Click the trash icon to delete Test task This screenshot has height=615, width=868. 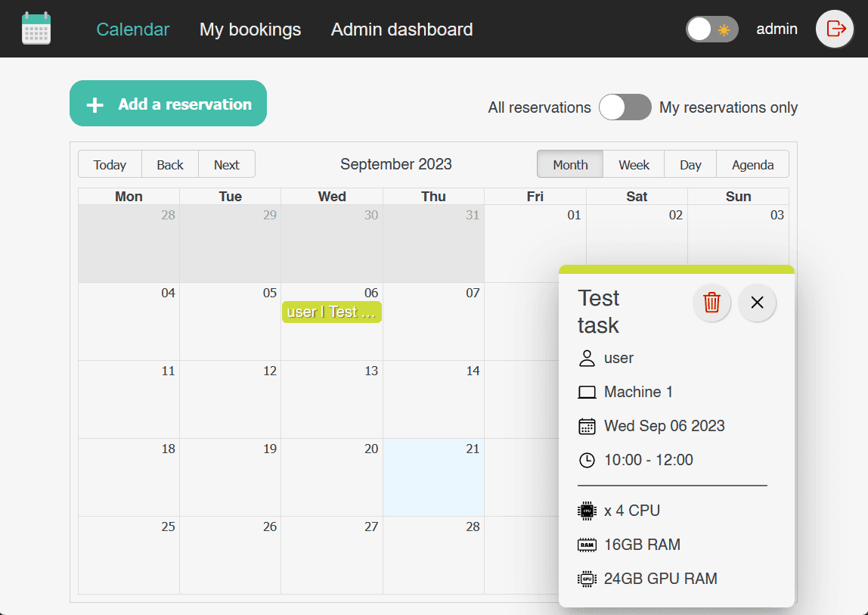[x=711, y=302]
